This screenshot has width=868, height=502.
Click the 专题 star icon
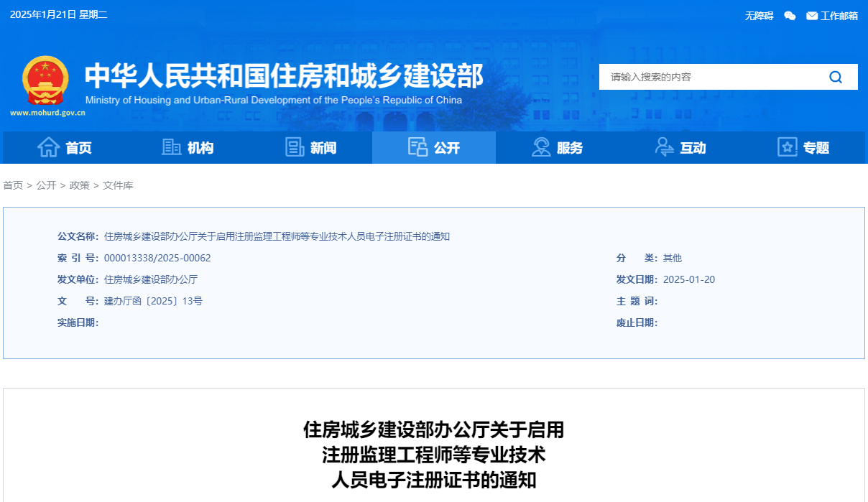point(788,147)
